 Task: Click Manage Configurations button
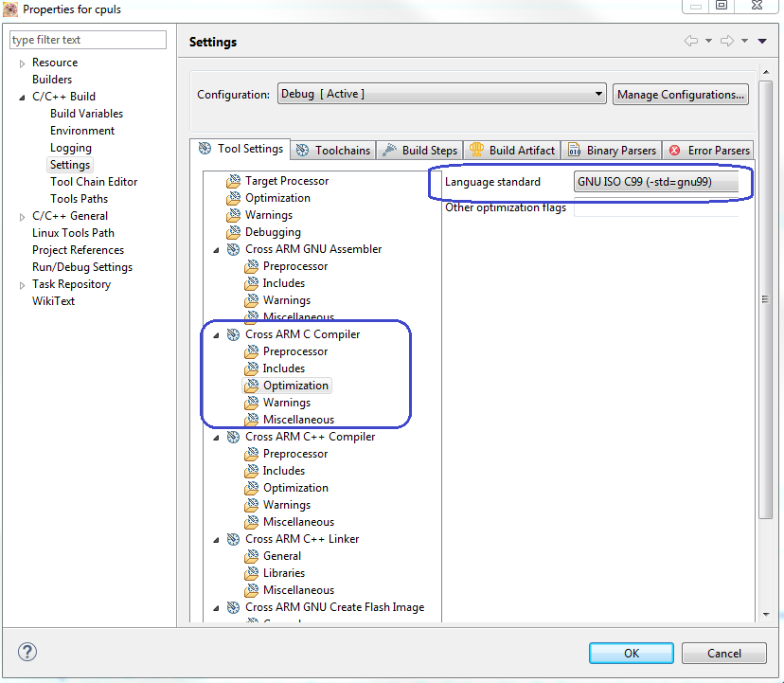pyautogui.click(x=681, y=94)
